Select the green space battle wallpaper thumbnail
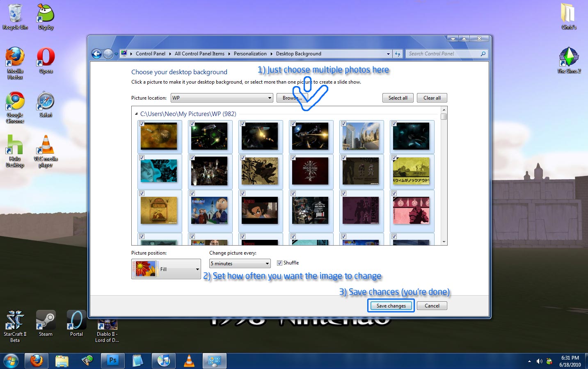Screen dimensions: 588x369 [x=209, y=137]
